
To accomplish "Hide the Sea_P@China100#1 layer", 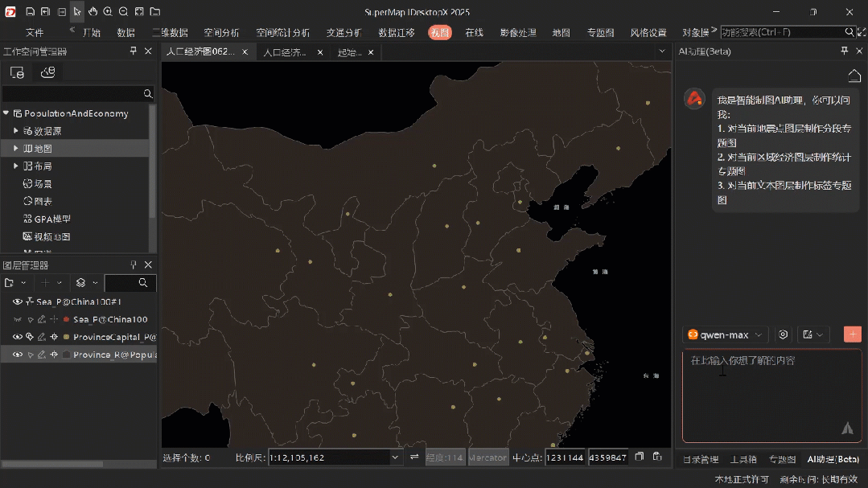I will click(x=18, y=301).
